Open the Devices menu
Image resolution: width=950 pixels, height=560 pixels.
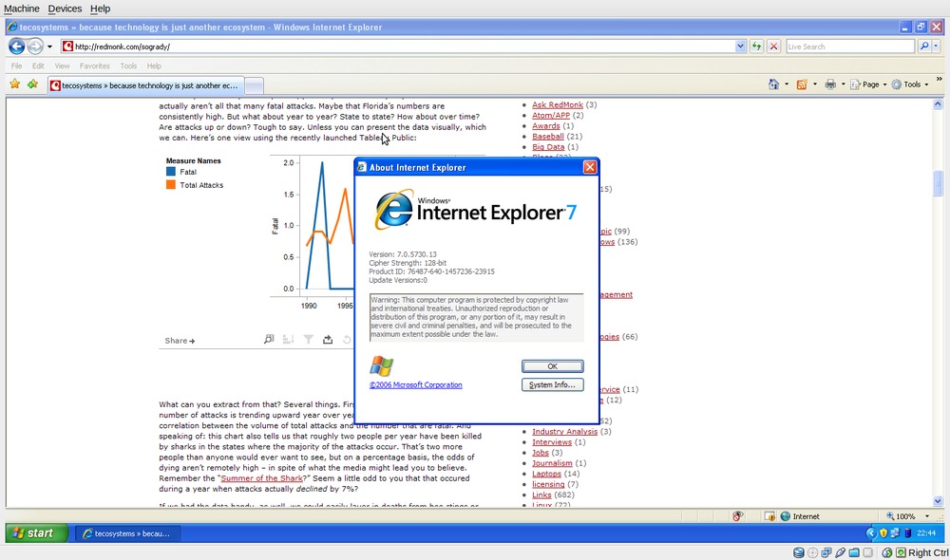point(65,9)
